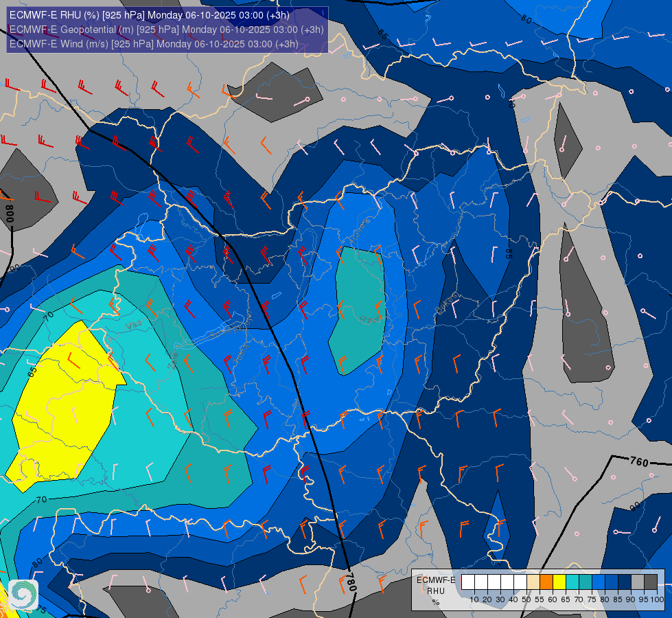Viewport: 672px width, 618px height.
Task: Click the 760 geopotential contour label
Action: coord(639,462)
